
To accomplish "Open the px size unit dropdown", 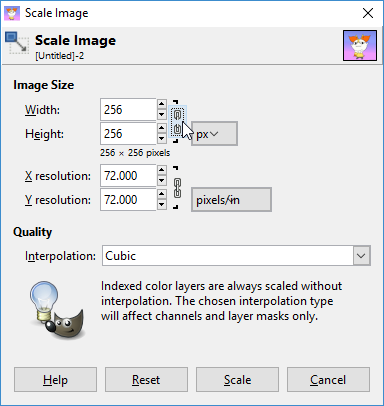I will click(214, 134).
